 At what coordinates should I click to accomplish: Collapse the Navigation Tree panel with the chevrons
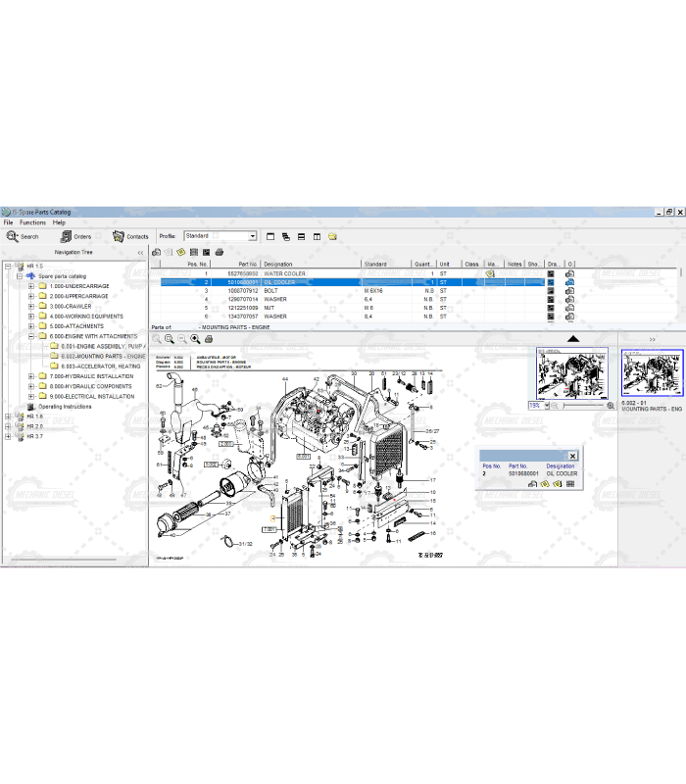click(140, 252)
